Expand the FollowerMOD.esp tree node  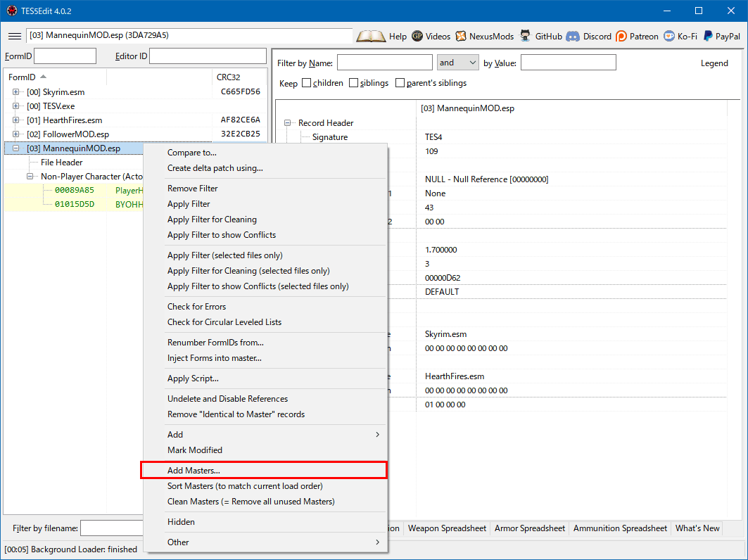(15, 134)
